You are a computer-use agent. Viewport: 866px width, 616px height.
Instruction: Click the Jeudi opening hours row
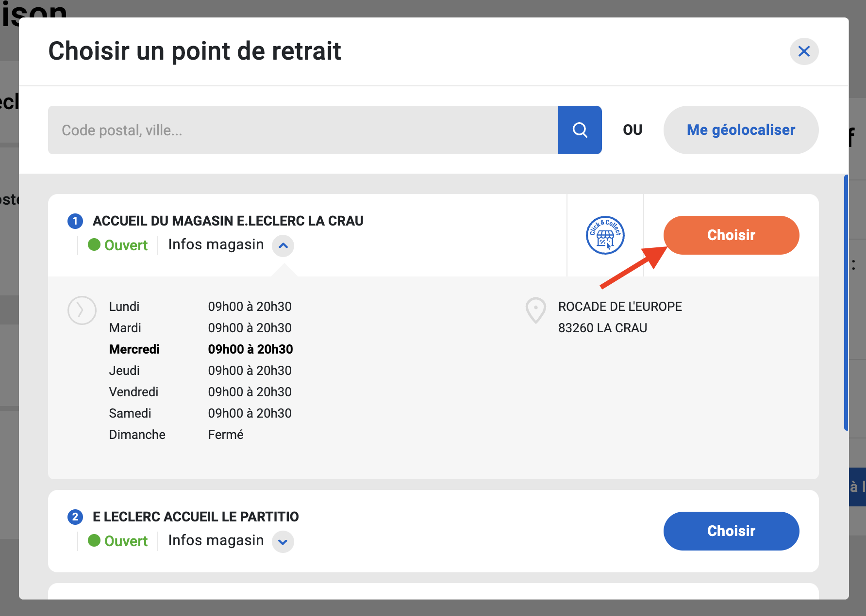click(x=200, y=371)
